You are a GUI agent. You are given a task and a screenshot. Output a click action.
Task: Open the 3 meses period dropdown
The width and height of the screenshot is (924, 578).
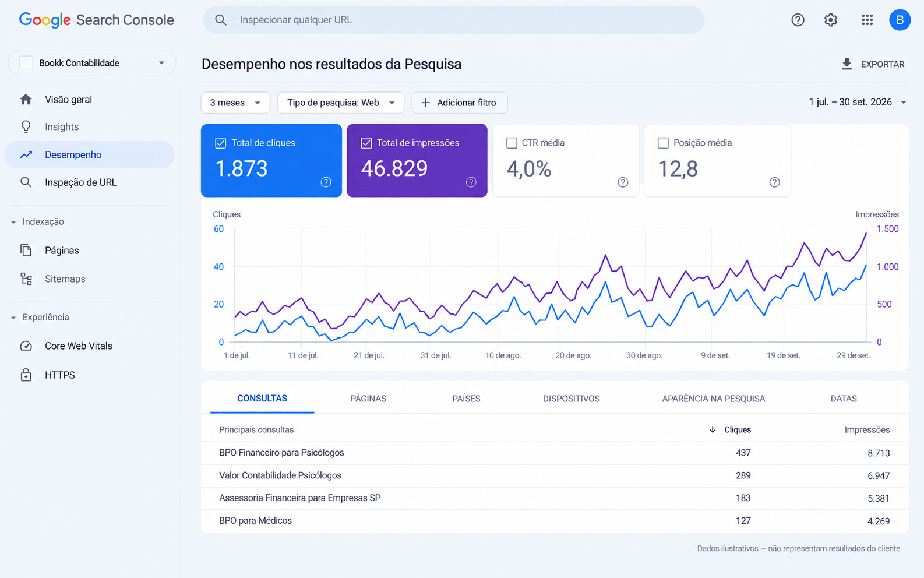click(235, 103)
